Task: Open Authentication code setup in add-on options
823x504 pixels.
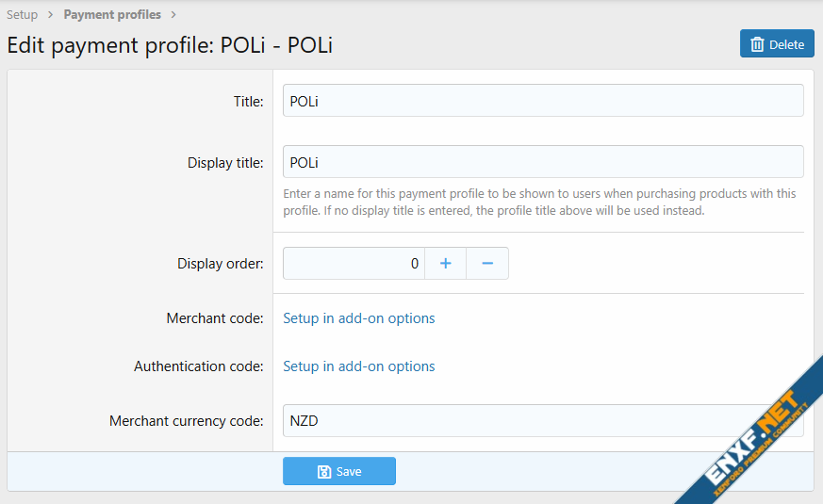Action: point(359,366)
